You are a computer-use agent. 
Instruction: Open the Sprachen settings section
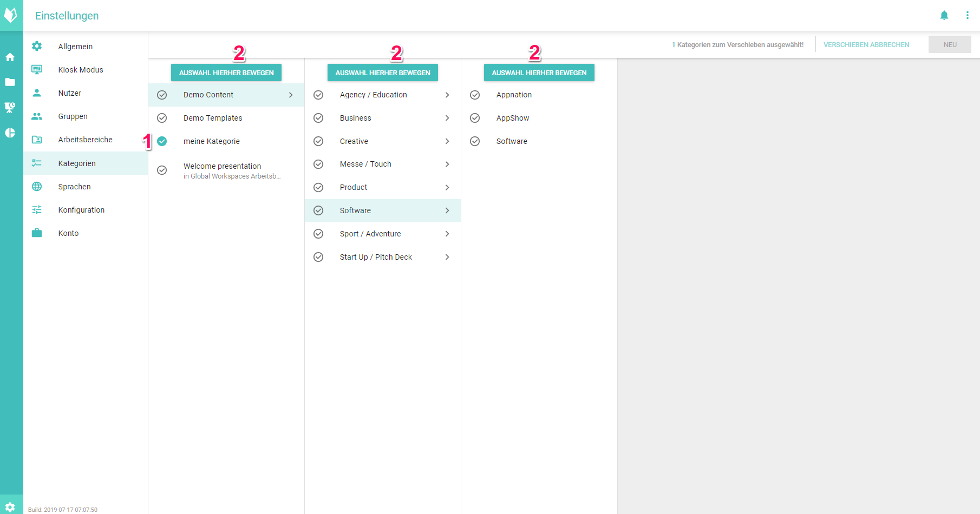click(75, 187)
